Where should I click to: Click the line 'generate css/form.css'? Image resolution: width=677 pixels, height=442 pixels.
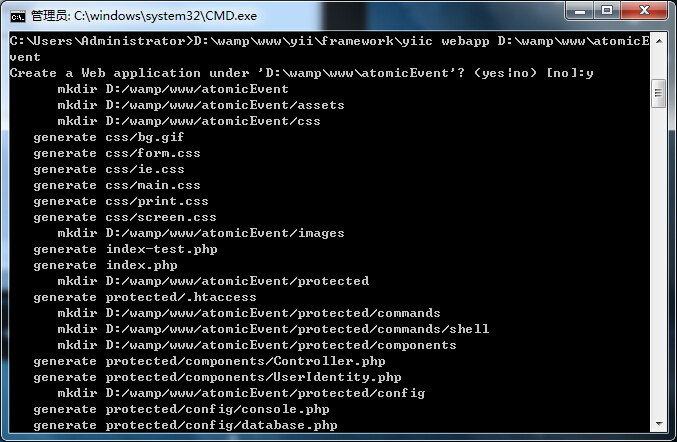(x=117, y=153)
